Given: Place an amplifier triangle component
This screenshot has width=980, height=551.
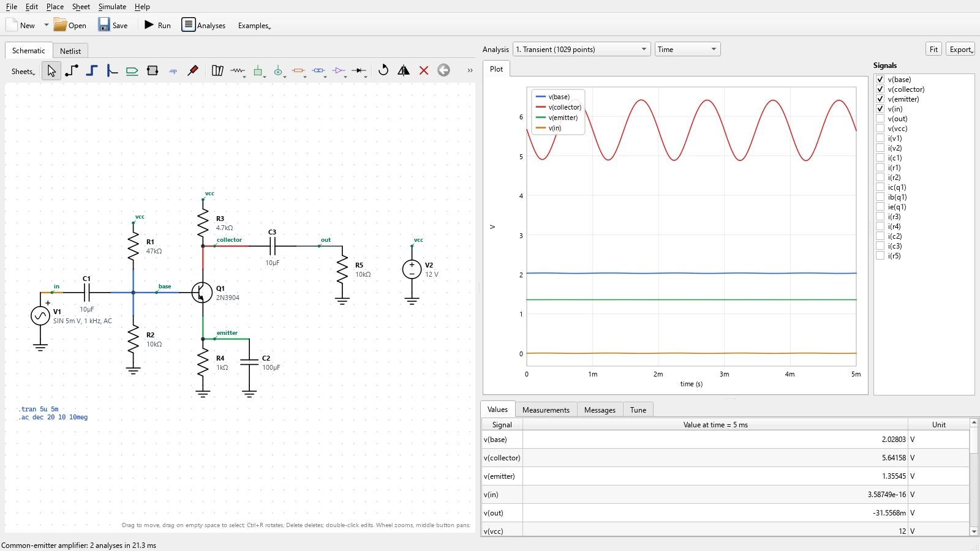Looking at the screenshot, I should [x=339, y=71].
